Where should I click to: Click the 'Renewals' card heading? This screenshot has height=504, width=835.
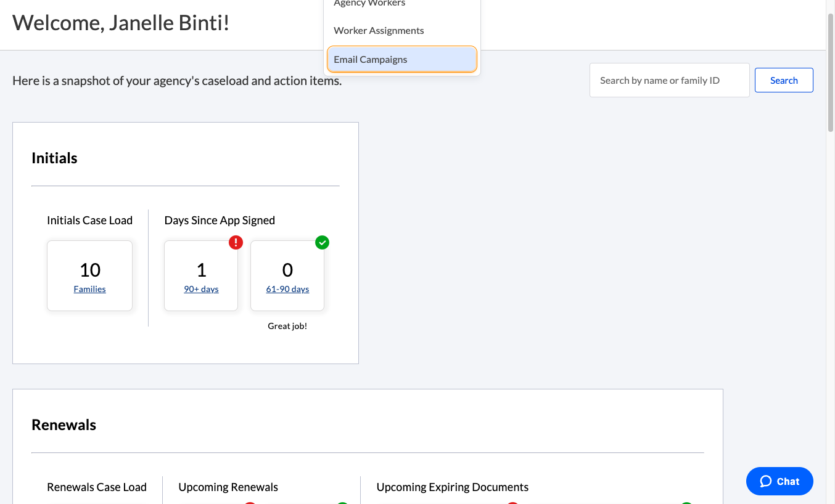tap(64, 425)
